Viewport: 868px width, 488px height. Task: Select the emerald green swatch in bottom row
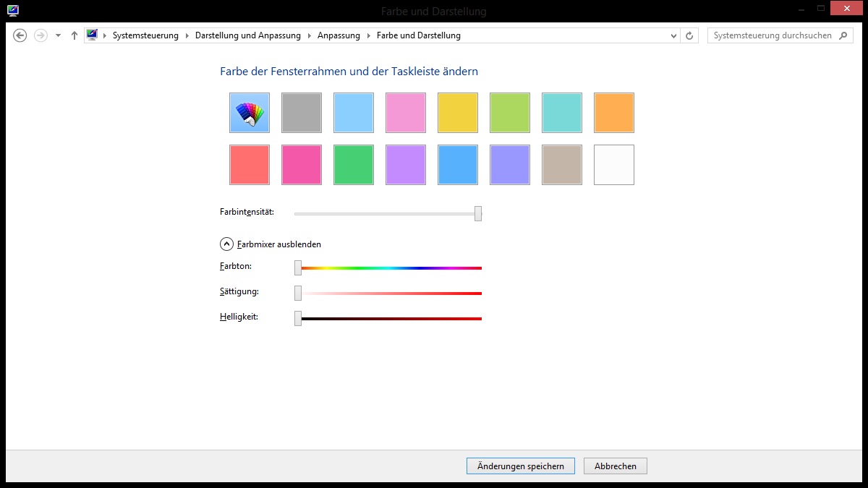(354, 165)
